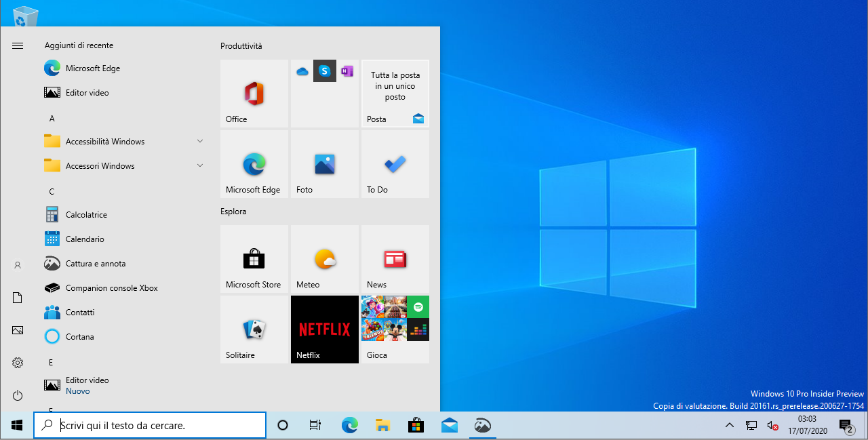Click the muted volume icon in tray

coord(772,425)
